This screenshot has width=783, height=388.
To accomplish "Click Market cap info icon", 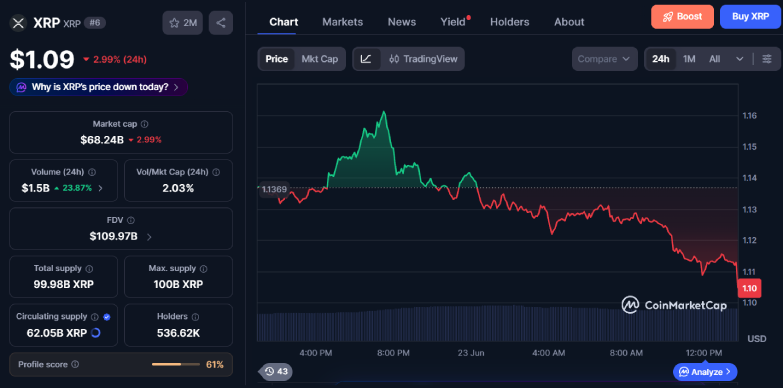I will [144, 124].
